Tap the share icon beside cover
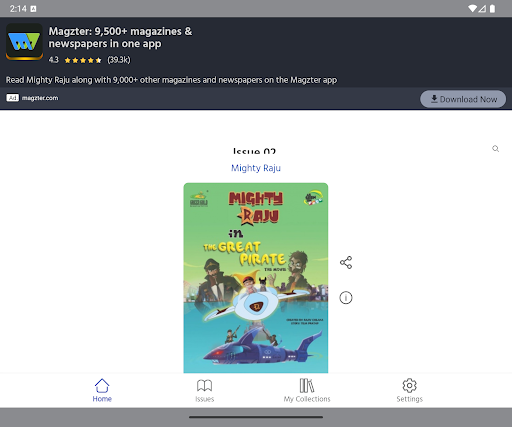The image size is (512, 427). tap(346, 262)
